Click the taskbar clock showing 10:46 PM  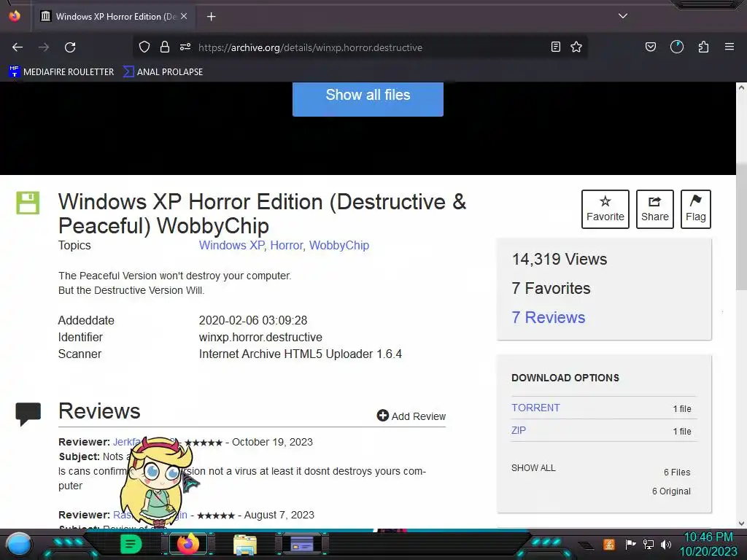coord(708,544)
